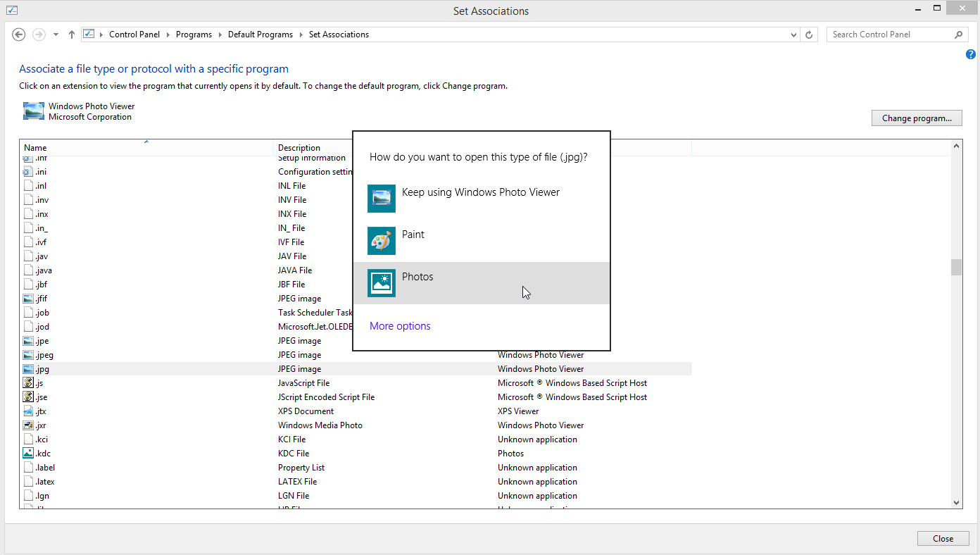The image size is (980, 555).
Task: Choose Paint to open .jpg files
Action: click(482, 241)
